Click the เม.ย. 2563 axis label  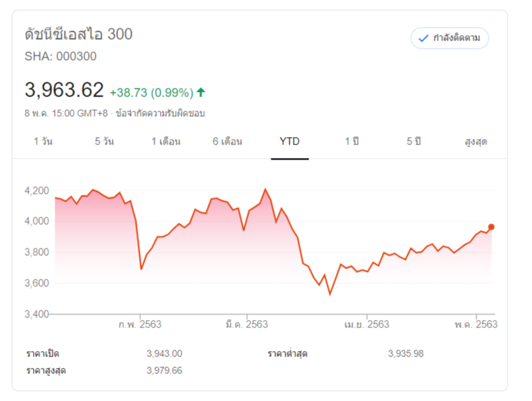click(367, 324)
